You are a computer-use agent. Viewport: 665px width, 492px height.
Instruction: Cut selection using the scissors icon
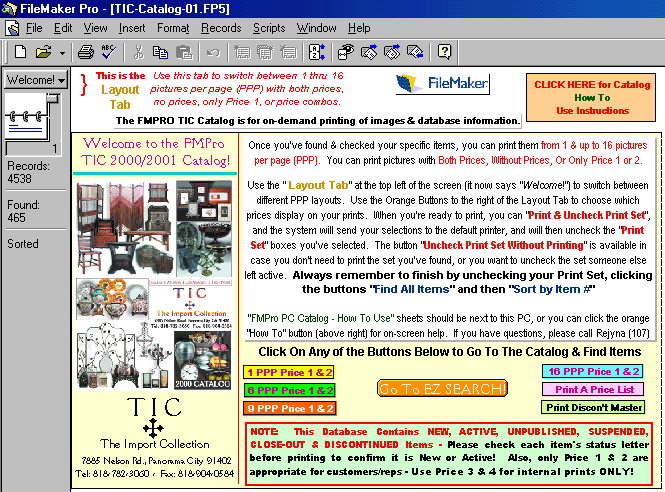coord(138,52)
